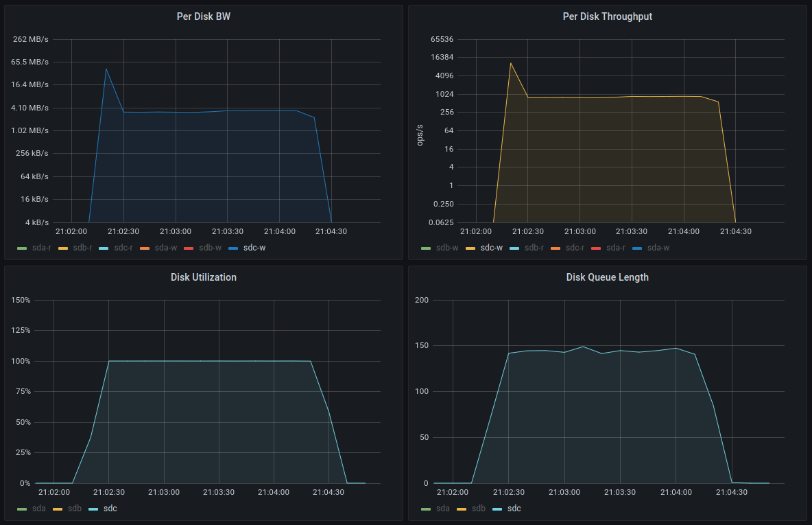Toggle sdc-w series in Per Disk BW legend
Image resolution: width=812 pixels, height=525 pixels.
point(254,248)
